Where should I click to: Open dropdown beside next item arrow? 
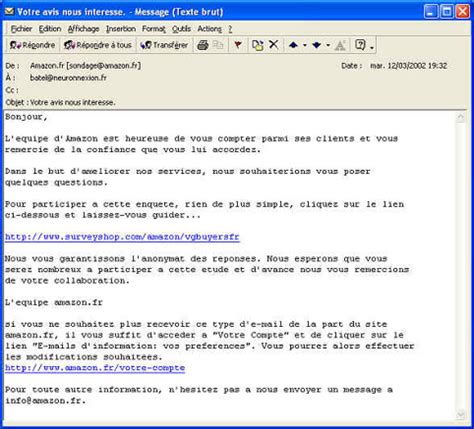point(328,45)
